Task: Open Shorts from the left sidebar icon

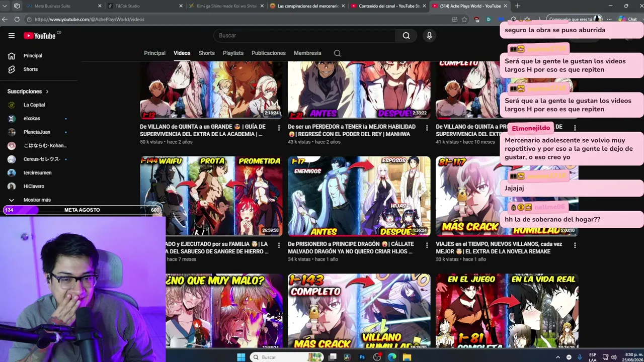Action: [x=12, y=69]
